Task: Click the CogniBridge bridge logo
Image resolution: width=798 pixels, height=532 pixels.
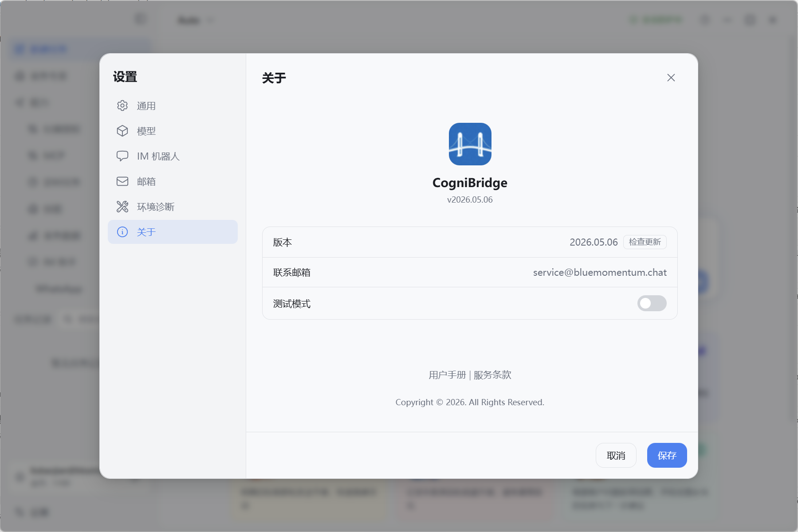Action: point(470,144)
